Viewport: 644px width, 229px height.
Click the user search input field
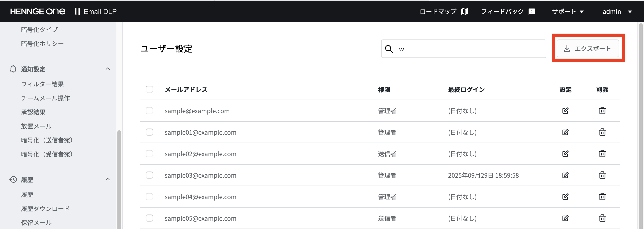464,48
